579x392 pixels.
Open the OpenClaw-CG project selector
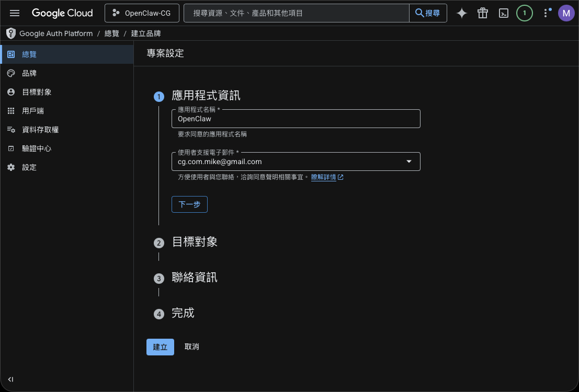pyautogui.click(x=142, y=13)
